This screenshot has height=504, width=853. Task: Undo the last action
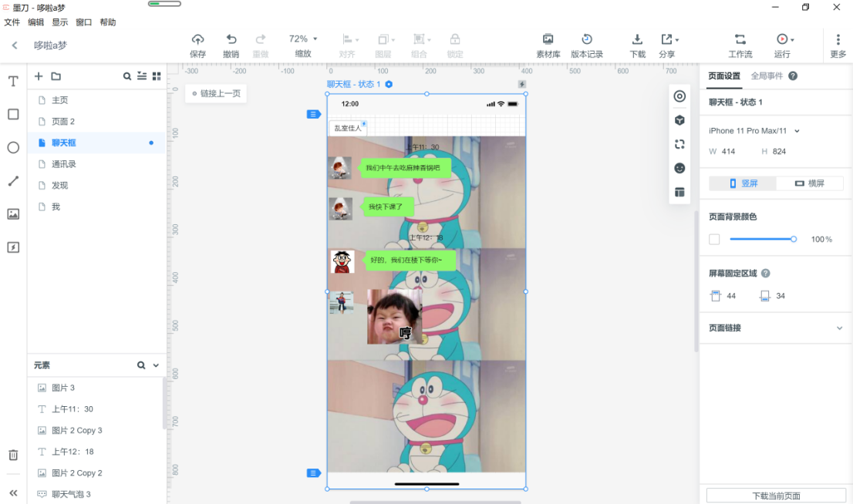[231, 45]
